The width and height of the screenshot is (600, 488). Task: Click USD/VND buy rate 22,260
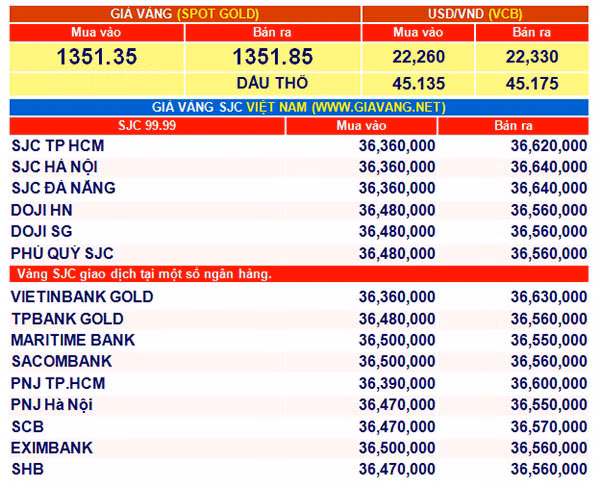(418, 57)
